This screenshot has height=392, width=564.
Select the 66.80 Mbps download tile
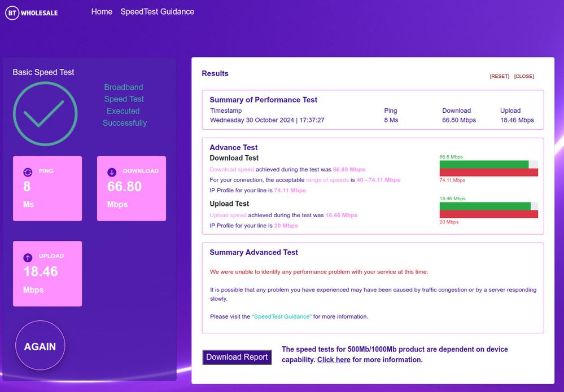pos(132,188)
